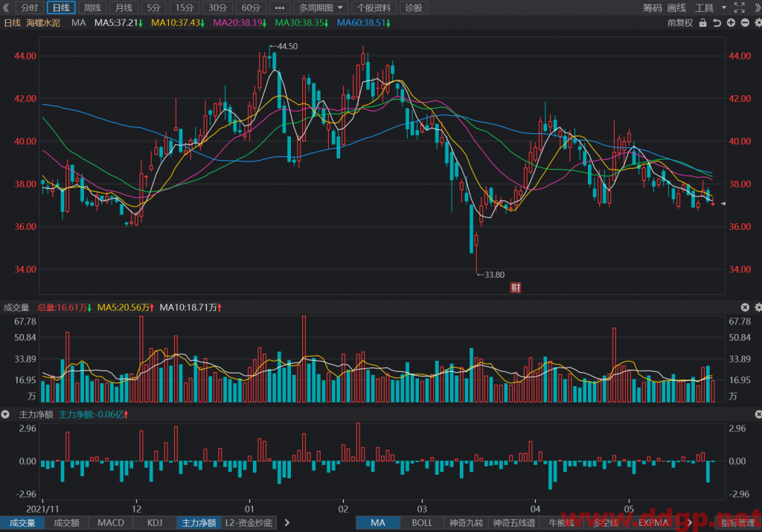
Task: Toggle the chart lock icon
Action: click(702, 23)
